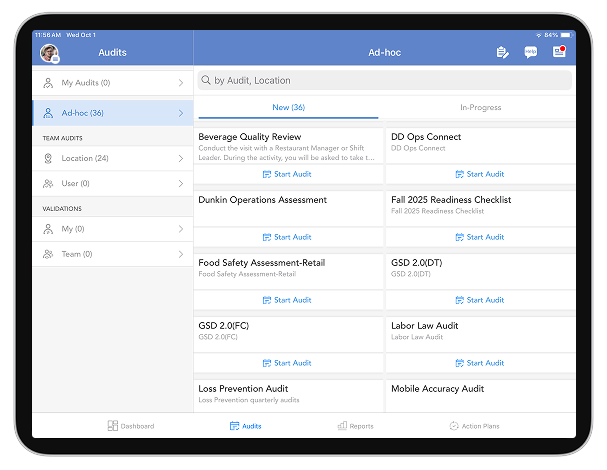Switch to the In-Progress tab

pyautogui.click(x=480, y=107)
